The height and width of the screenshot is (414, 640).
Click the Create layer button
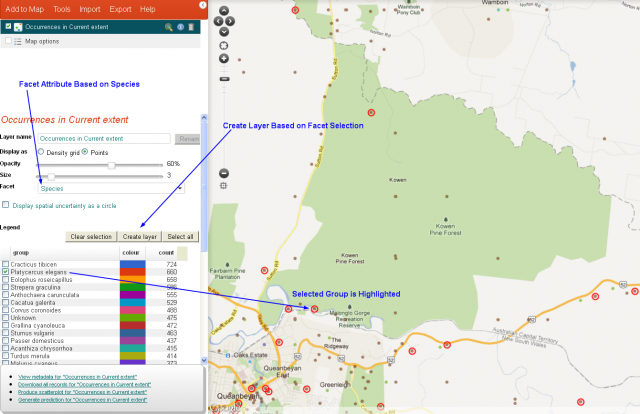point(139,236)
